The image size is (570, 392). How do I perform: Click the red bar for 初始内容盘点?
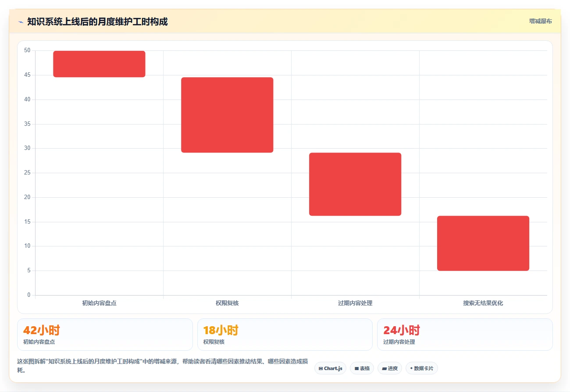point(99,64)
